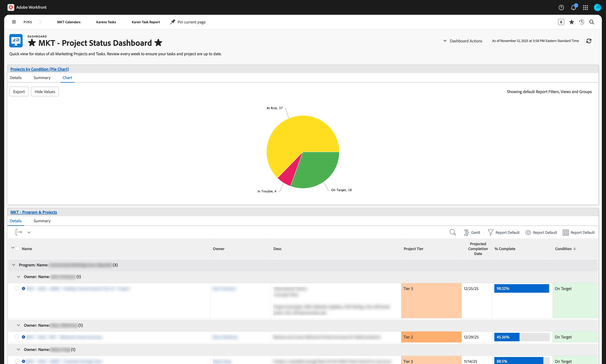
Task: Click the report table search magnifier
Action: pyautogui.click(x=452, y=232)
